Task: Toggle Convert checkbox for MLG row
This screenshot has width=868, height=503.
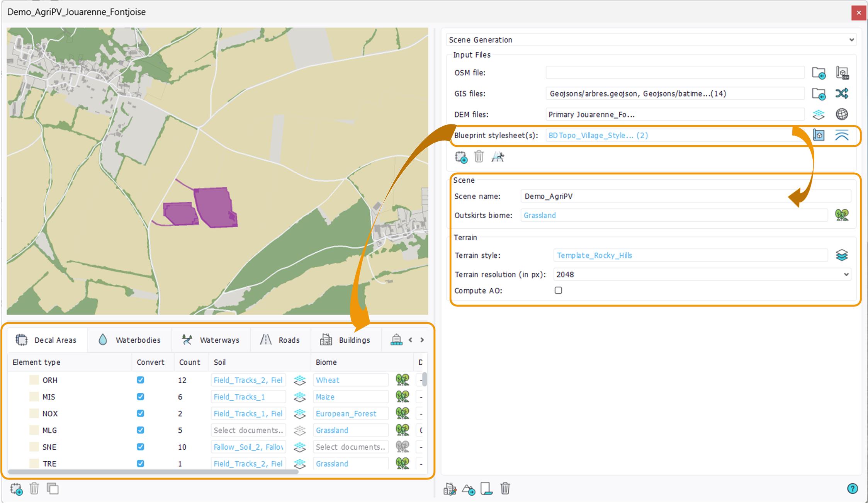Action: click(x=140, y=430)
